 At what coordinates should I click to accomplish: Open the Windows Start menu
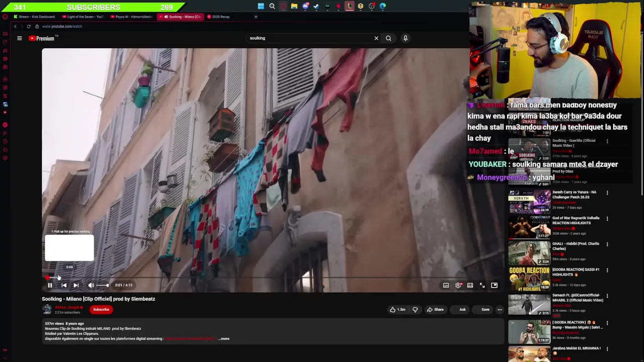(261, 6)
